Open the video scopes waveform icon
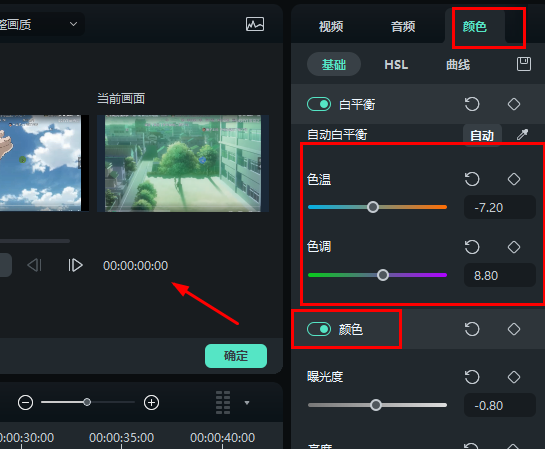Viewport: 545px width, 449px height. tap(255, 24)
